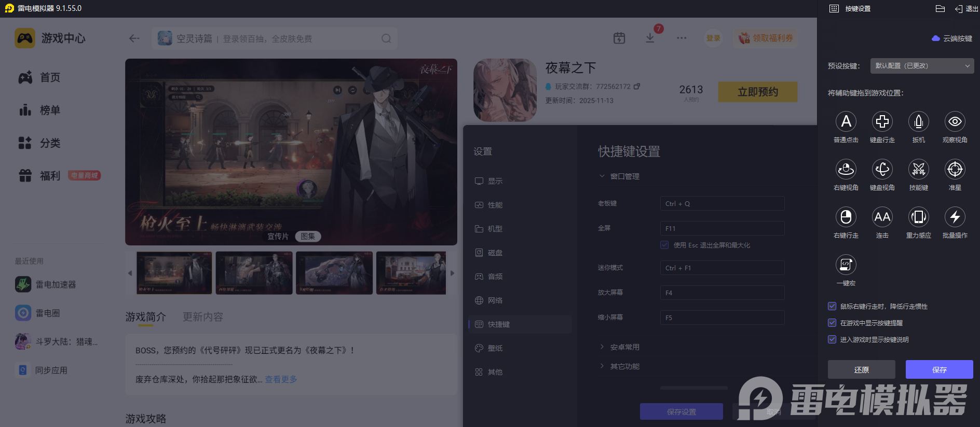Select the 重力感应 gravity sensor icon
Viewport: 980px width, 427px height.
pyautogui.click(x=918, y=217)
